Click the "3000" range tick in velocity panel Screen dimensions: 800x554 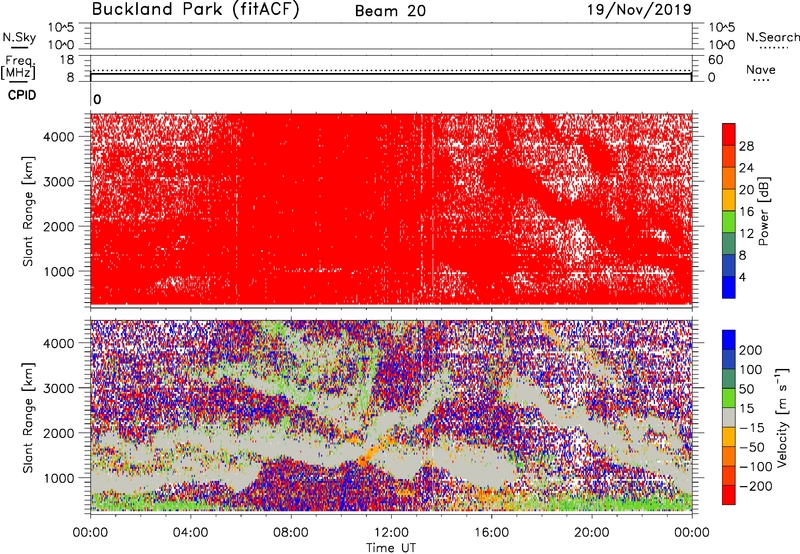pos(59,388)
